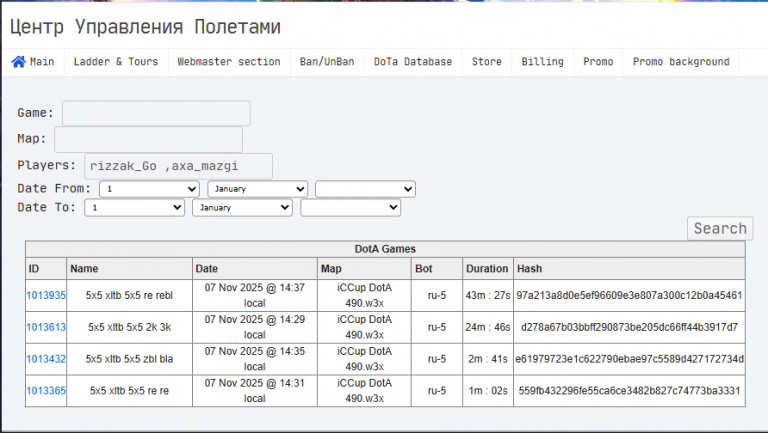768x433 pixels.
Task: Select game name '5x5 xltb 5x5 re rebl'
Action: pyautogui.click(x=129, y=295)
